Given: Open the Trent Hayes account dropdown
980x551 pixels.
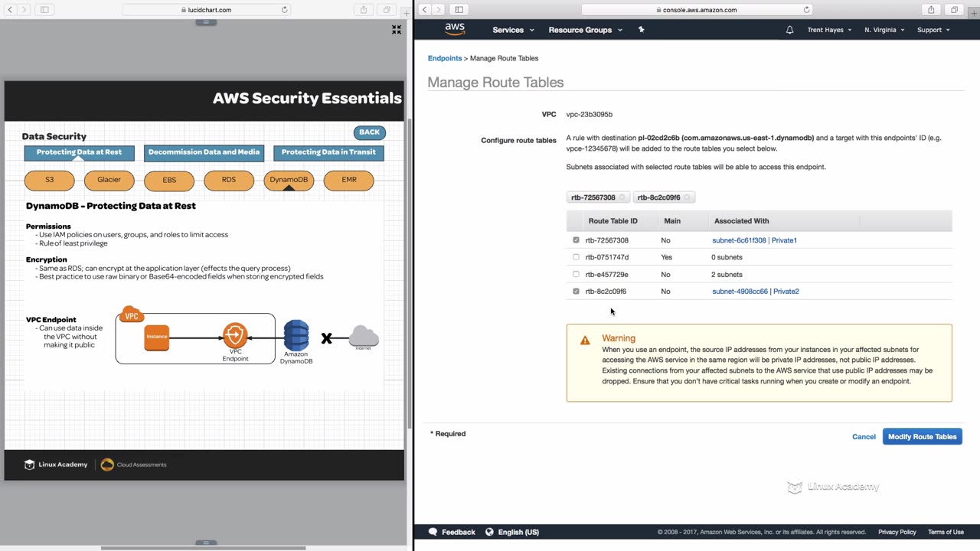Looking at the screenshot, I should click(x=829, y=30).
